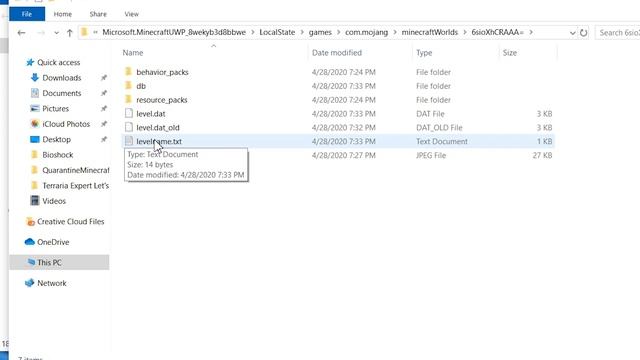
Task: Click the Quick access star icon
Action: (x=30, y=62)
